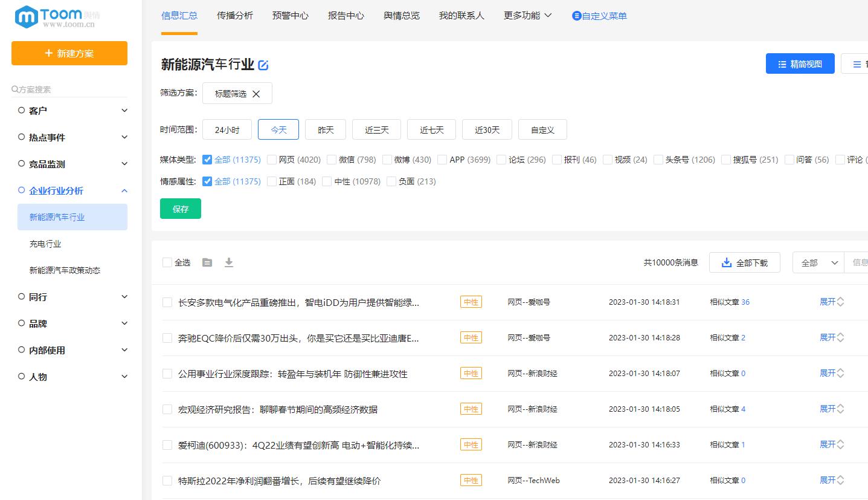Collapse the 企业行业分析 sidebar section
The height and width of the screenshot is (500, 868).
point(124,190)
